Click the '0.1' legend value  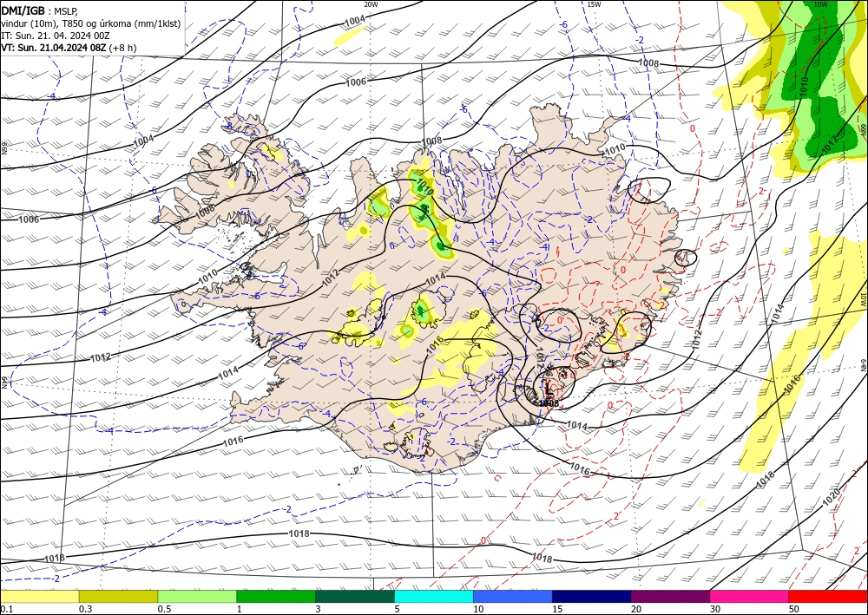(6, 609)
